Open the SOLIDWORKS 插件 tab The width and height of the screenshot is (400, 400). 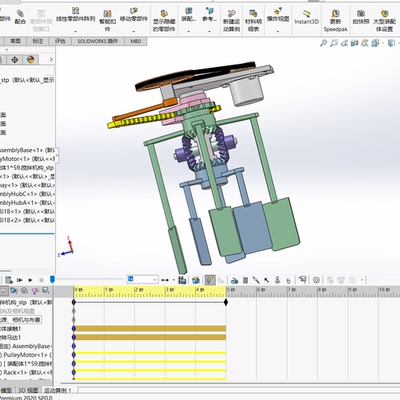coord(98,41)
